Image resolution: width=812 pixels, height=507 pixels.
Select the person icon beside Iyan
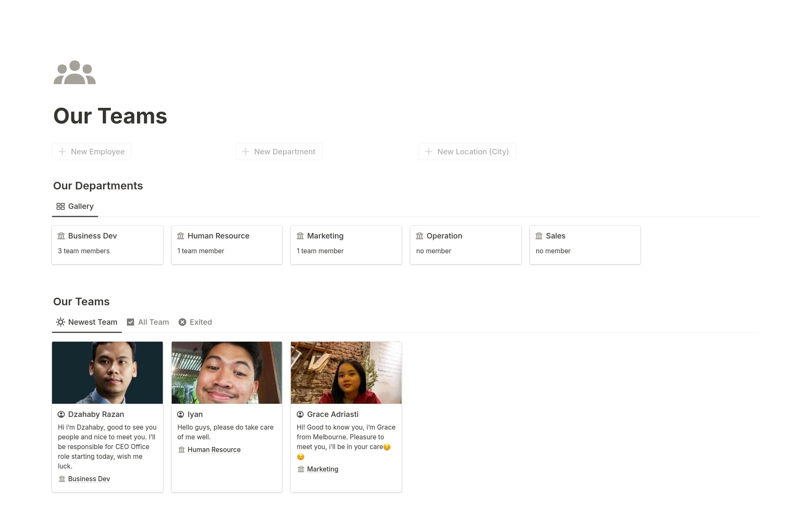point(180,414)
